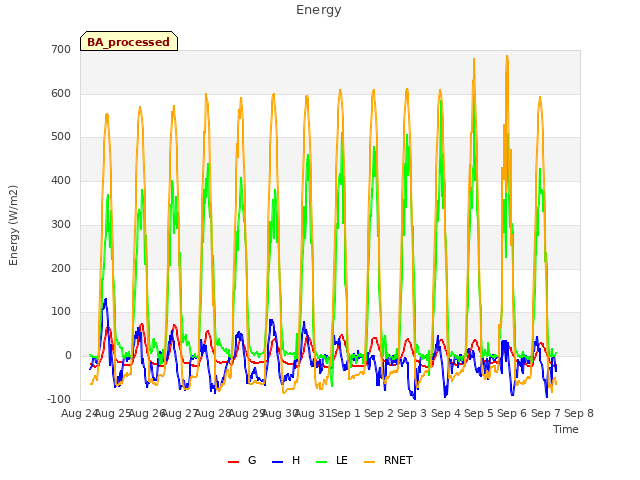Click the blue H legend swatch
Image resolution: width=640 pixels, height=480 pixels.
pos(277,462)
